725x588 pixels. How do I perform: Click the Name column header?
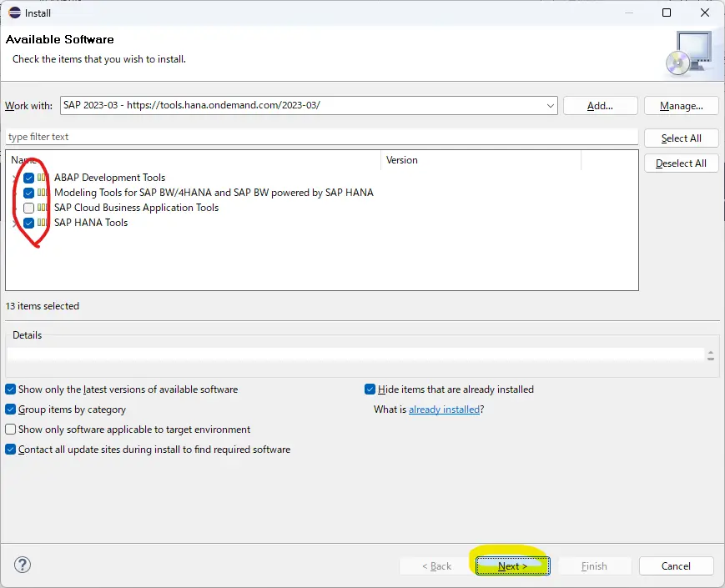[194, 160]
